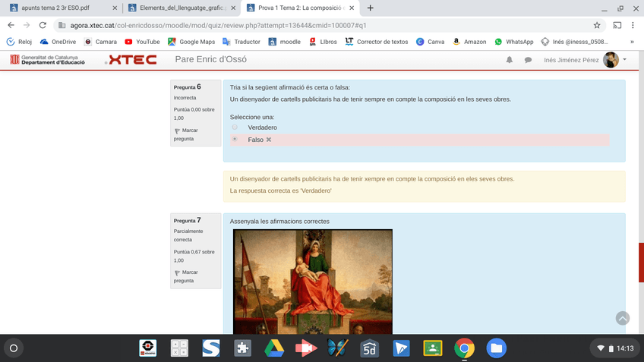The image size is (644, 362).
Task: Open the blue S app in shelf
Action: (x=210, y=348)
